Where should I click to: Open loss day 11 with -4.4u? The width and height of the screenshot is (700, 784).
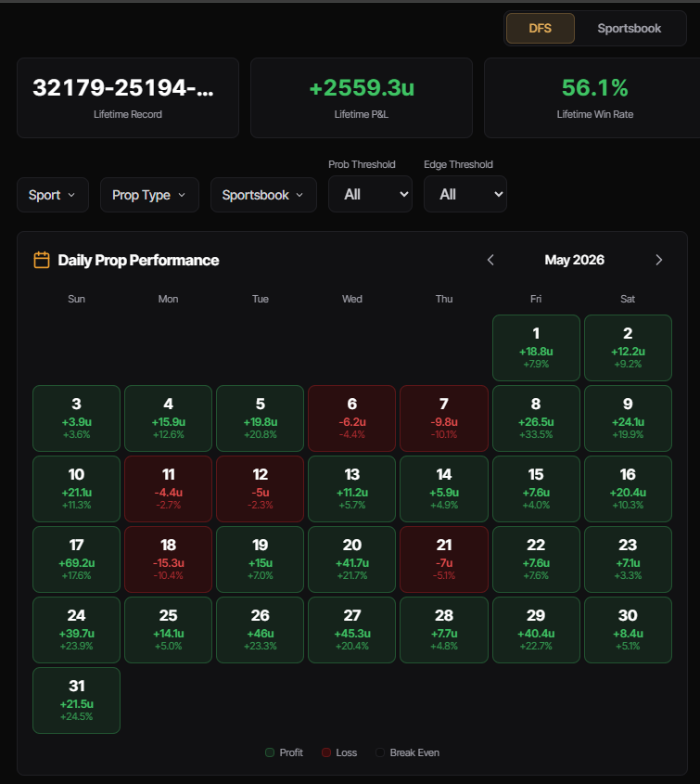pyautogui.click(x=169, y=489)
